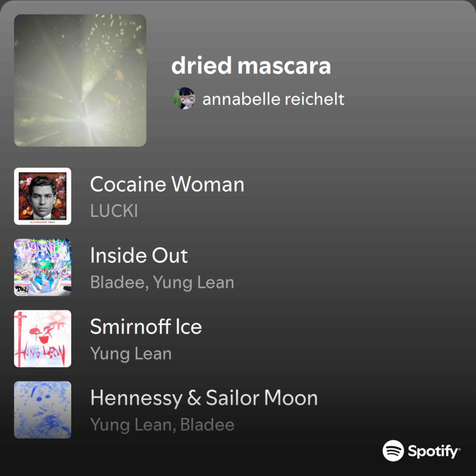Select the dried mascara playlist title
The width and height of the screenshot is (476, 476).
tap(251, 65)
